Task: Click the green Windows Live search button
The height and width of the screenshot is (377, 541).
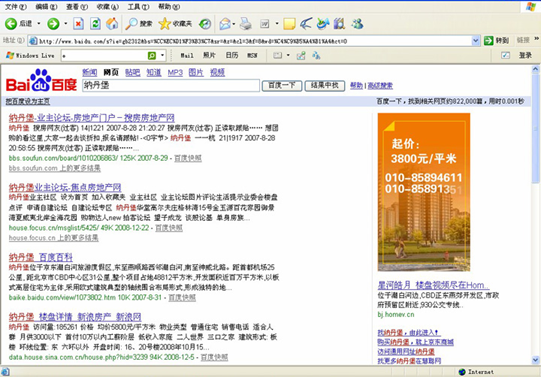Action: pyautogui.click(x=151, y=56)
